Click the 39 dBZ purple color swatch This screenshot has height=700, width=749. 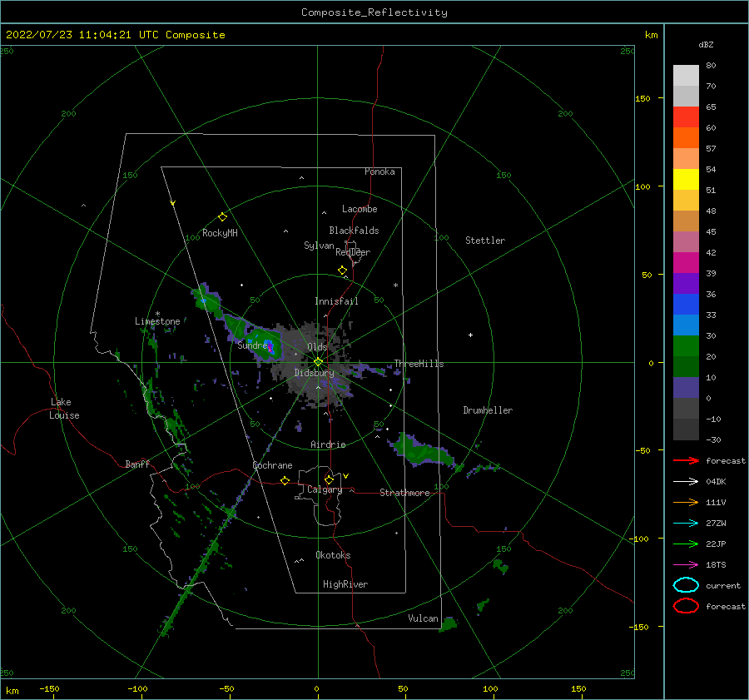686,283
